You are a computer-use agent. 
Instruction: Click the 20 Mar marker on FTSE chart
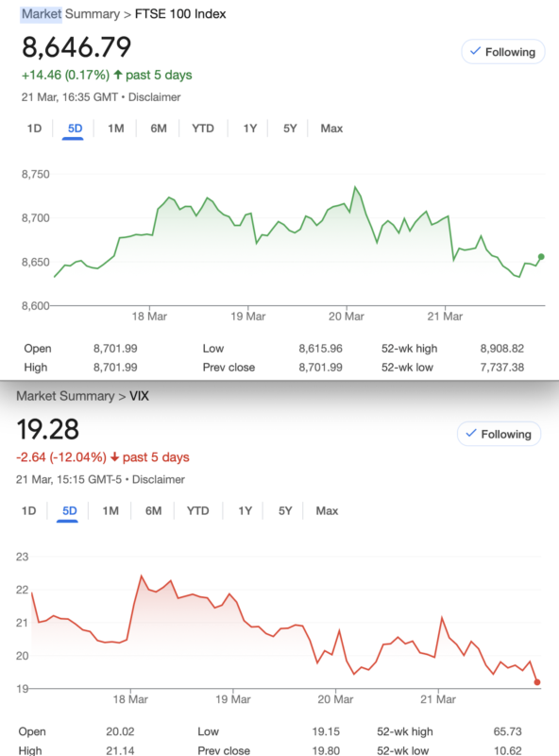[x=347, y=317]
